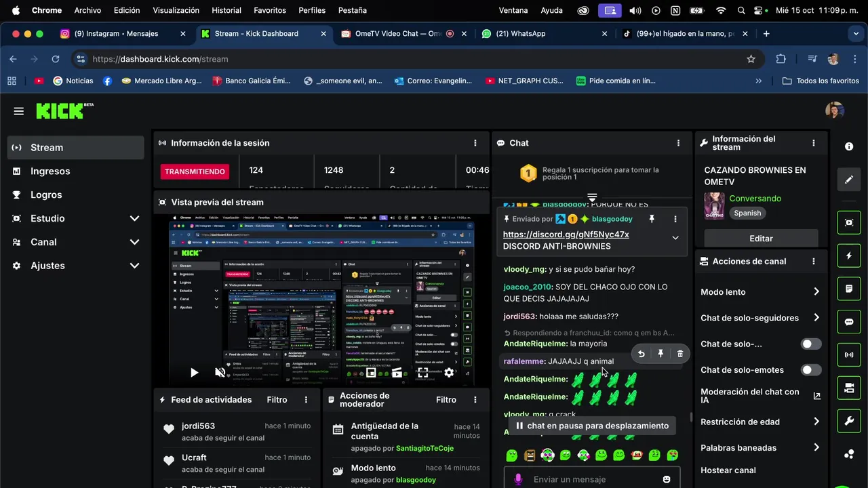Expand the pinned Discord message chevron
This screenshot has height=488, width=868.
675,238
